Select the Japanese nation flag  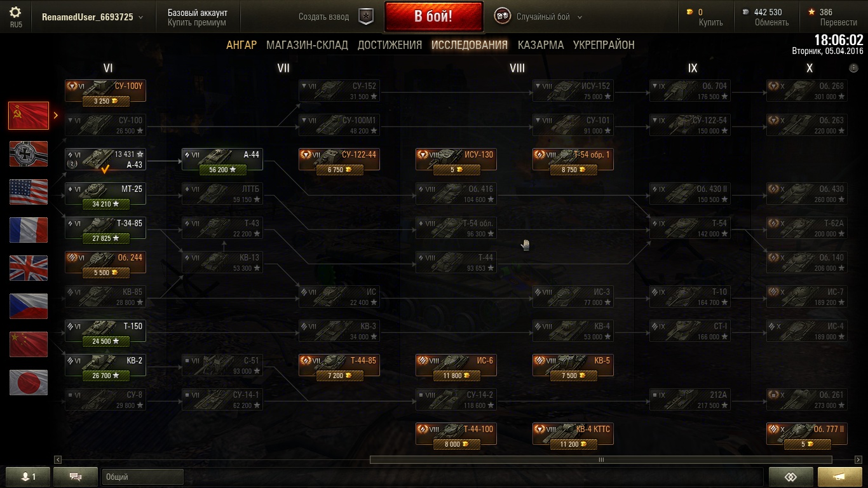29,383
